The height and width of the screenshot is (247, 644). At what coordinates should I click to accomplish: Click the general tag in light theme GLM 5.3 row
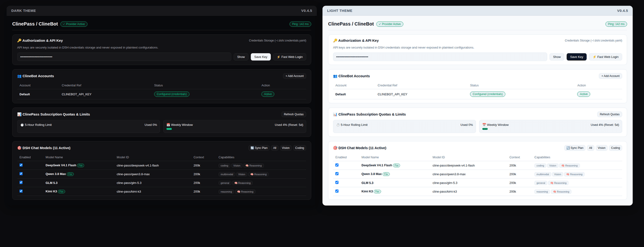pos(541,183)
